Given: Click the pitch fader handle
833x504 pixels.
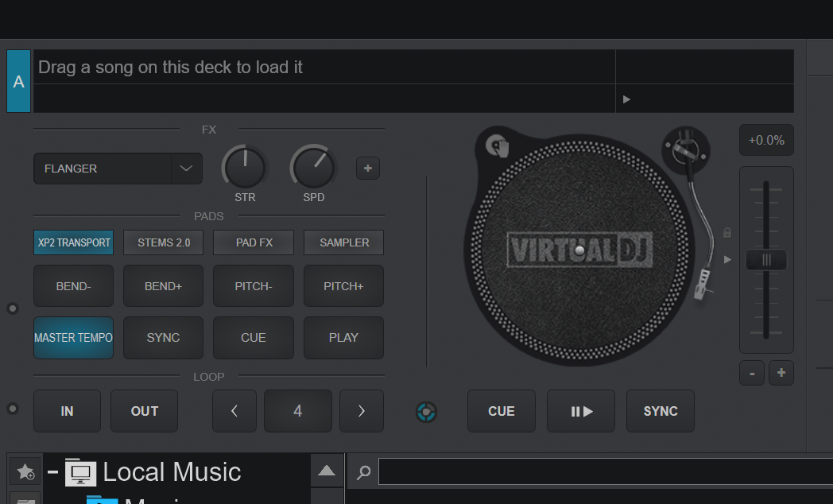Looking at the screenshot, I should 766,260.
